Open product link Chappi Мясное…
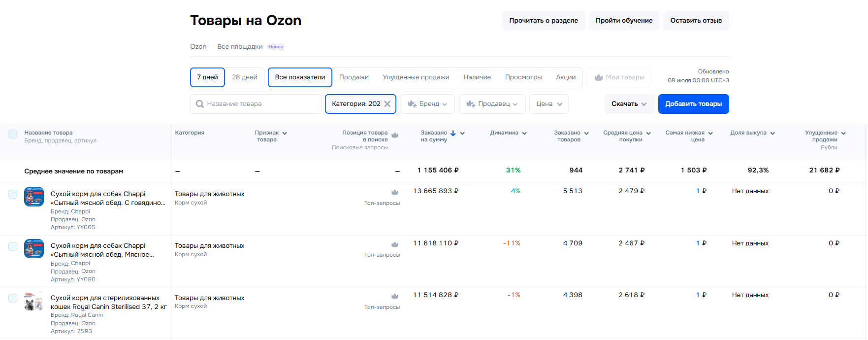Viewport: 868px width, 340px height. 102,250
